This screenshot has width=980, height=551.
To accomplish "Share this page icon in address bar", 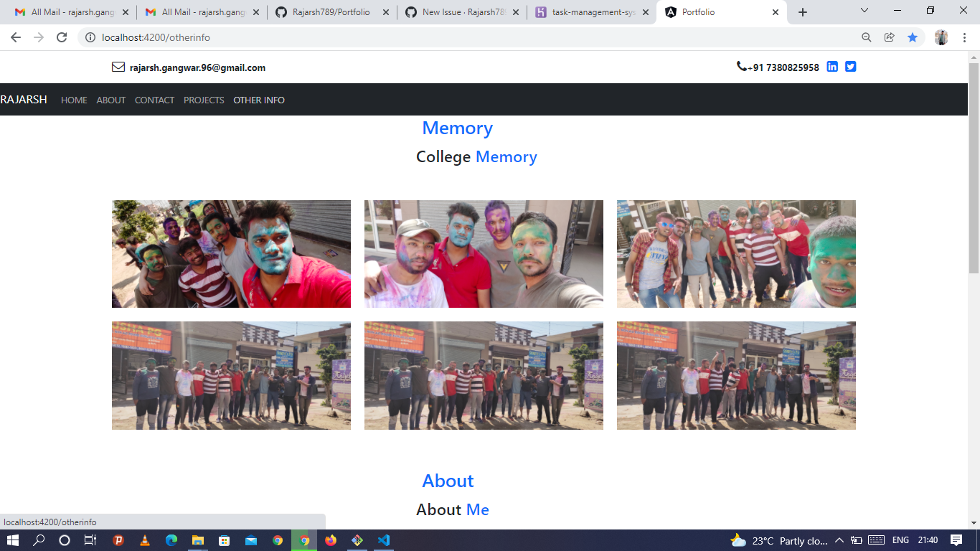I will coord(890,37).
